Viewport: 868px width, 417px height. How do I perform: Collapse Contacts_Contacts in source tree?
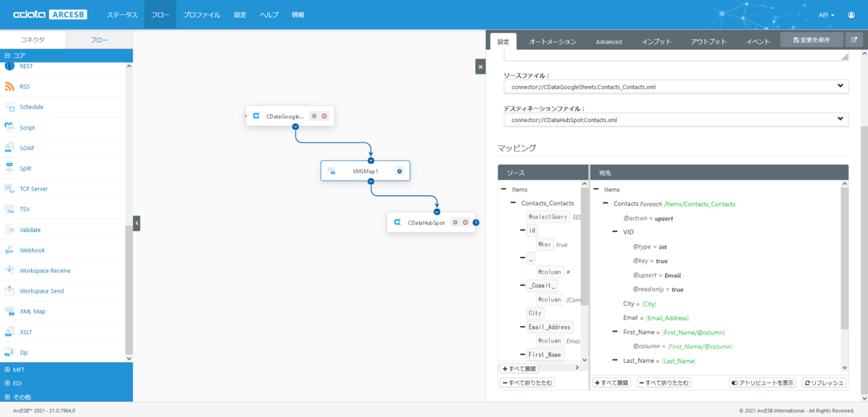(512, 203)
